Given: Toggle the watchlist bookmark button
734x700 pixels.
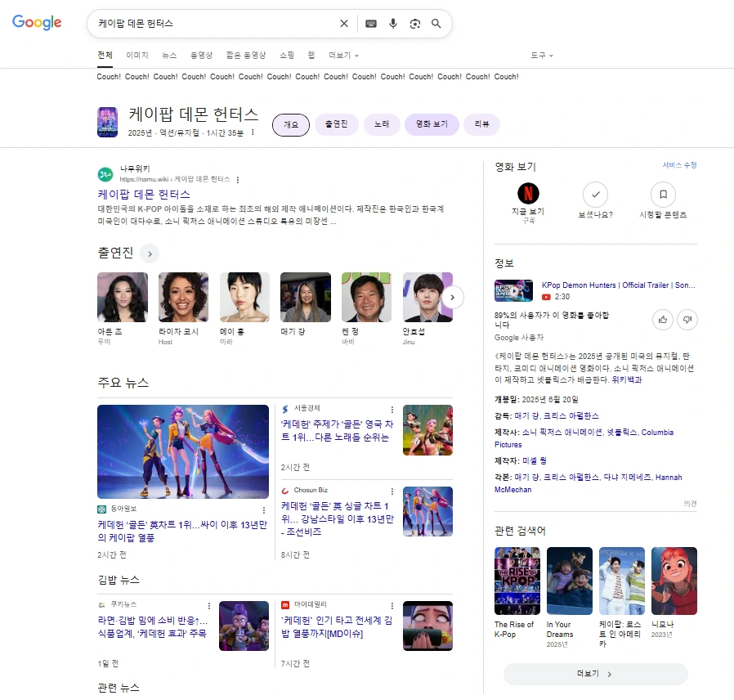Looking at the screenshot, I should [x=664, y=195].
